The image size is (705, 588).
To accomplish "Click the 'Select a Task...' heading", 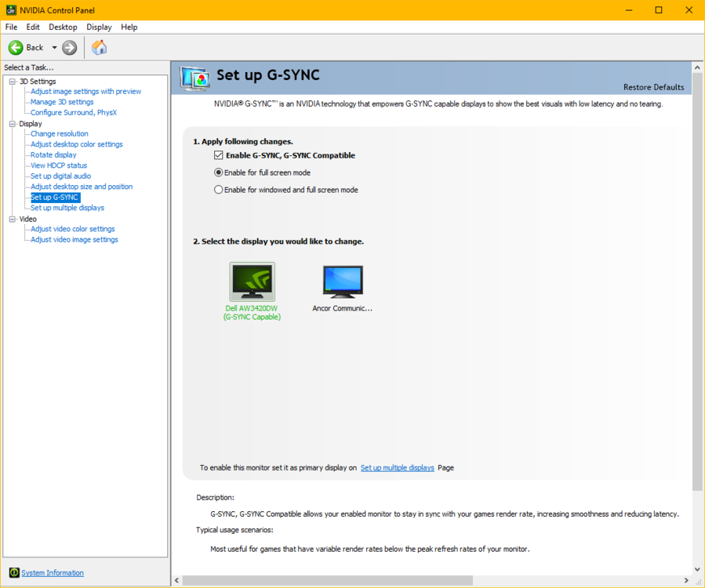I will [x=29, y=67].
